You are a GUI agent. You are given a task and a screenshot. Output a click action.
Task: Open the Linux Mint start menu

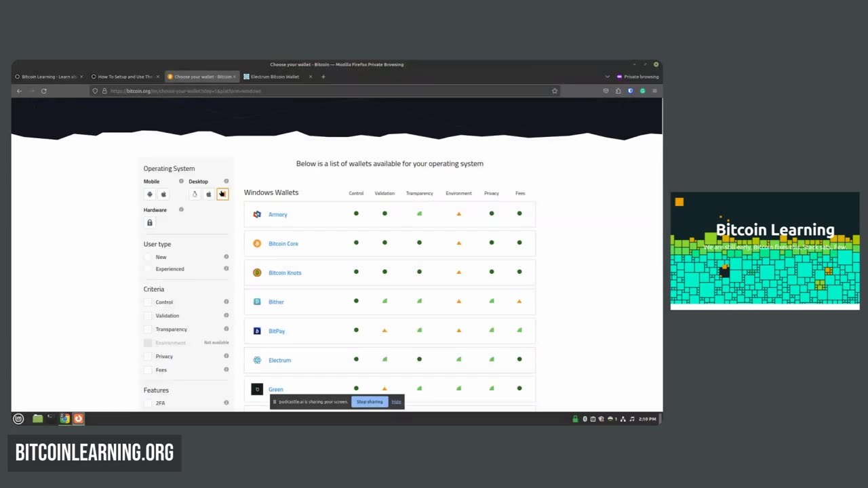point(18,419)
